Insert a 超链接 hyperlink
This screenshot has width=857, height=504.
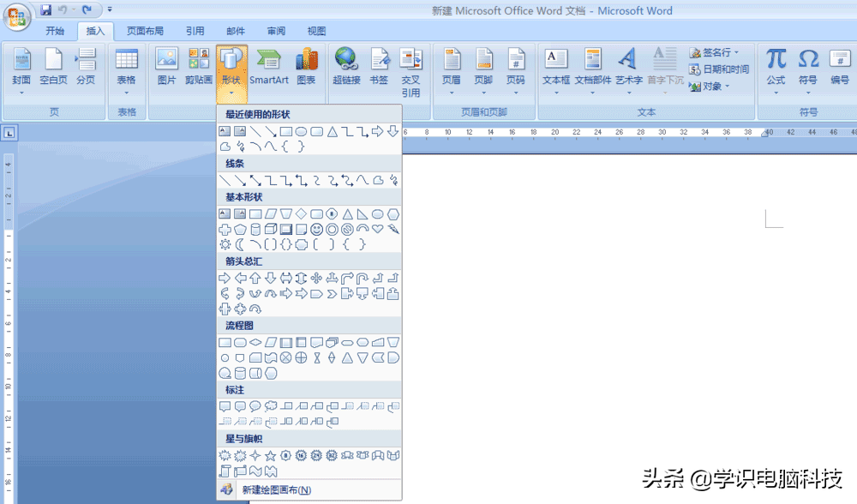(x=346, y=67)
